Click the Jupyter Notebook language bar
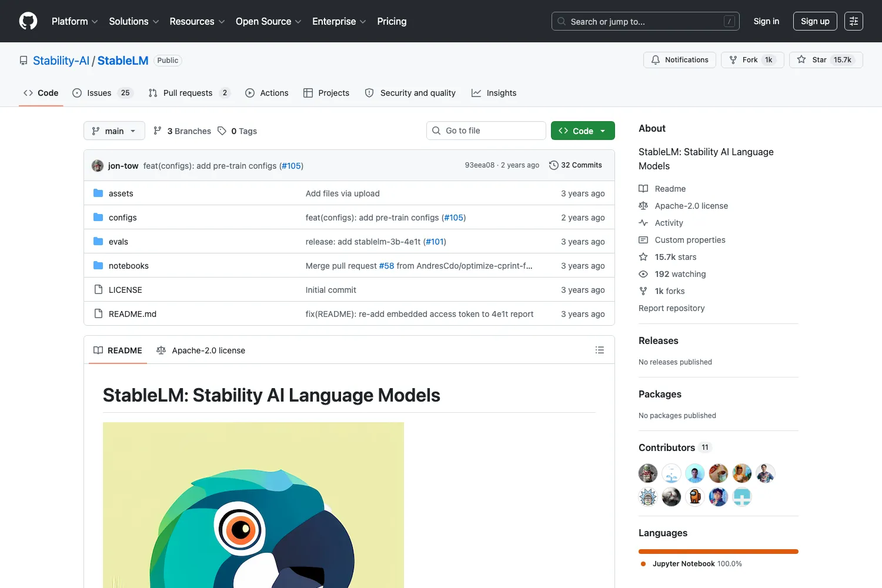 coord(719,552)
